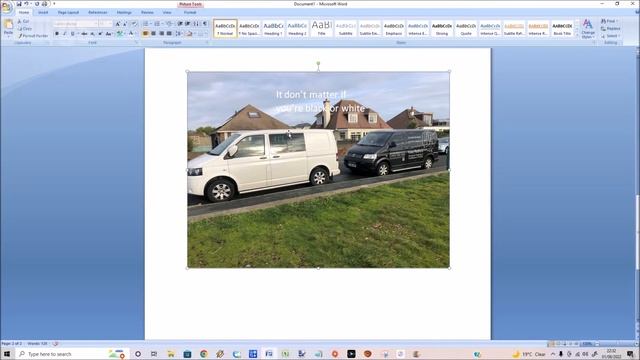The height and width of the screenshot is (360, 640).
Task: Toggle show paragraph marks
Action: click(x=205, y=24)
